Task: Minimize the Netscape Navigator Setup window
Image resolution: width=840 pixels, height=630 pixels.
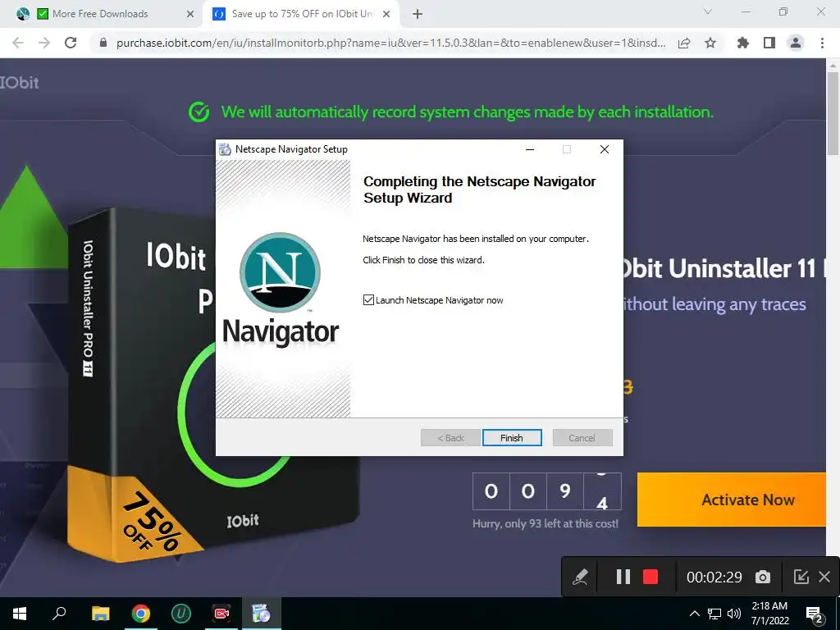Action: 530,149
